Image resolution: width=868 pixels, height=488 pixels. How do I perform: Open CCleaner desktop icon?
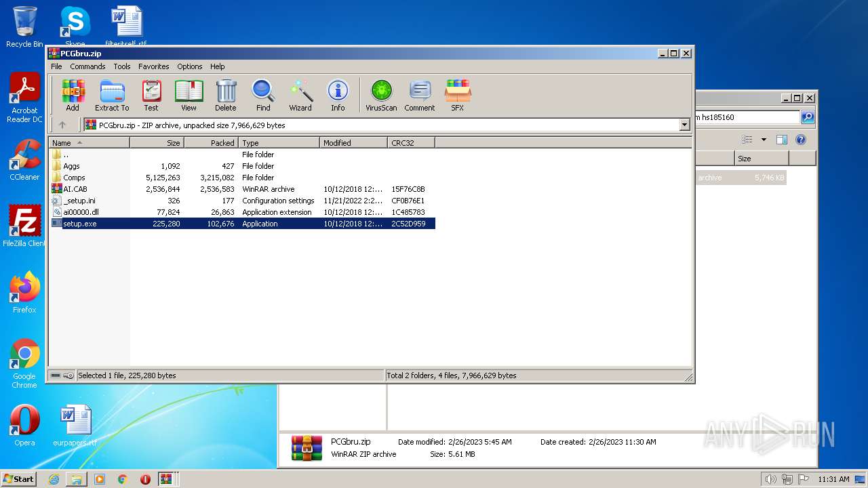[x=24, y=160]
